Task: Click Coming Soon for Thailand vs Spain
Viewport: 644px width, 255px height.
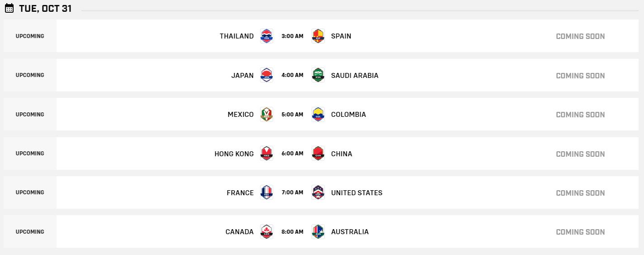Action: [580, 36]
